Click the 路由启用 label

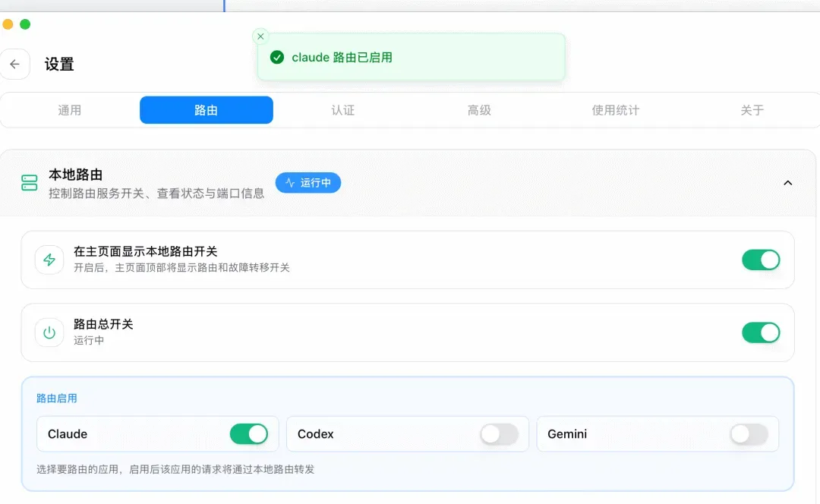(x=56, y=398)
